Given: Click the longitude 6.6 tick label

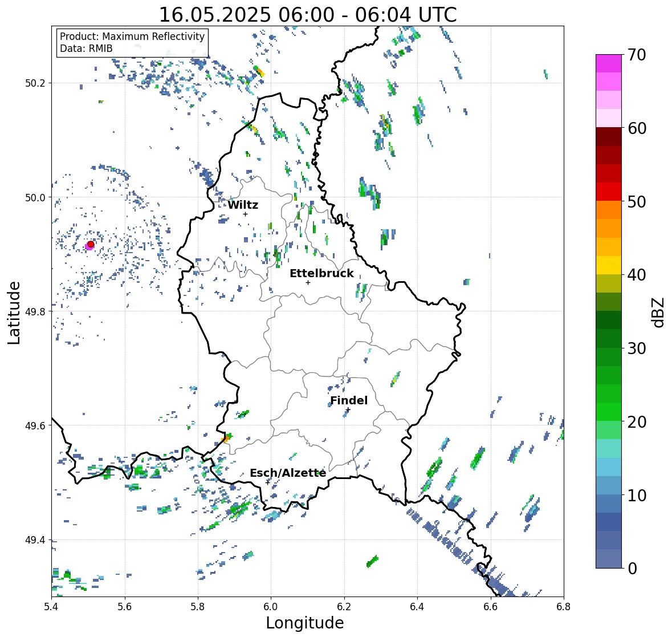Looking at the screenshot, I should pyautogui.click(x=491, y=607).
